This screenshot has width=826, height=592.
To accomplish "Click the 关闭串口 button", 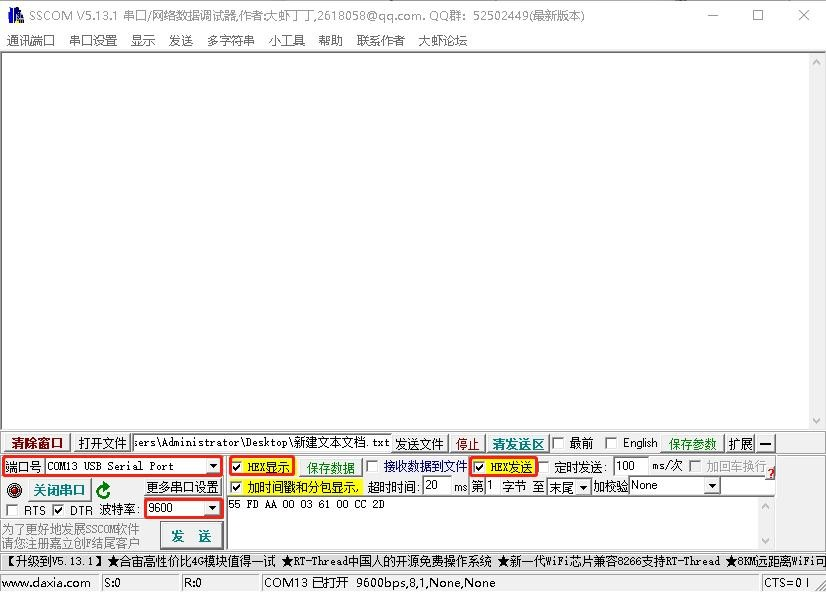I will (59, 490).
